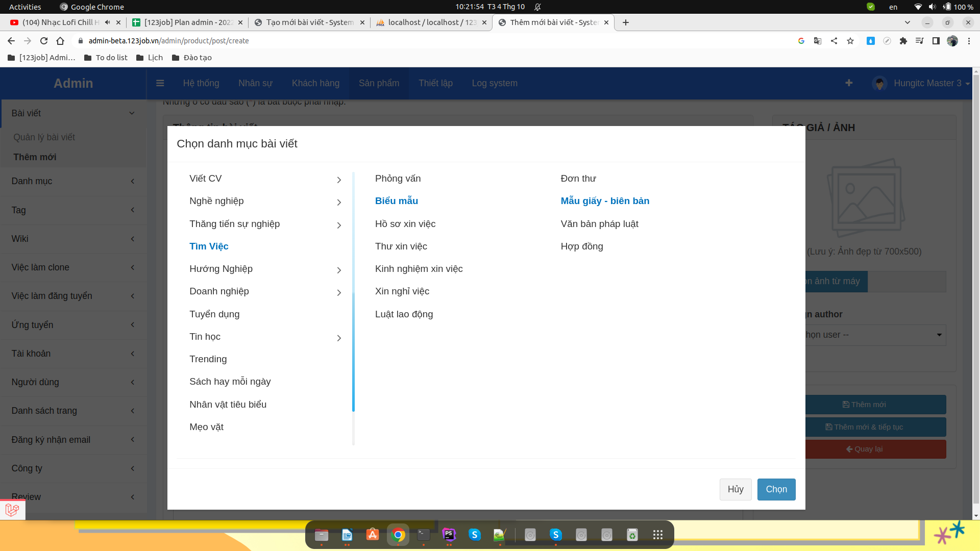Click the home icon in Chrome's toolbar
980x551 pixels.
click(60, 41)
